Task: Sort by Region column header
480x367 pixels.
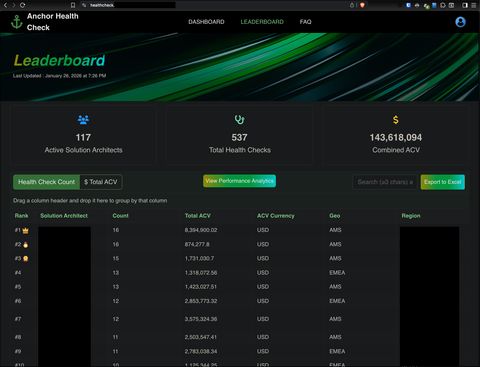Action: click(x=411, y=216)
